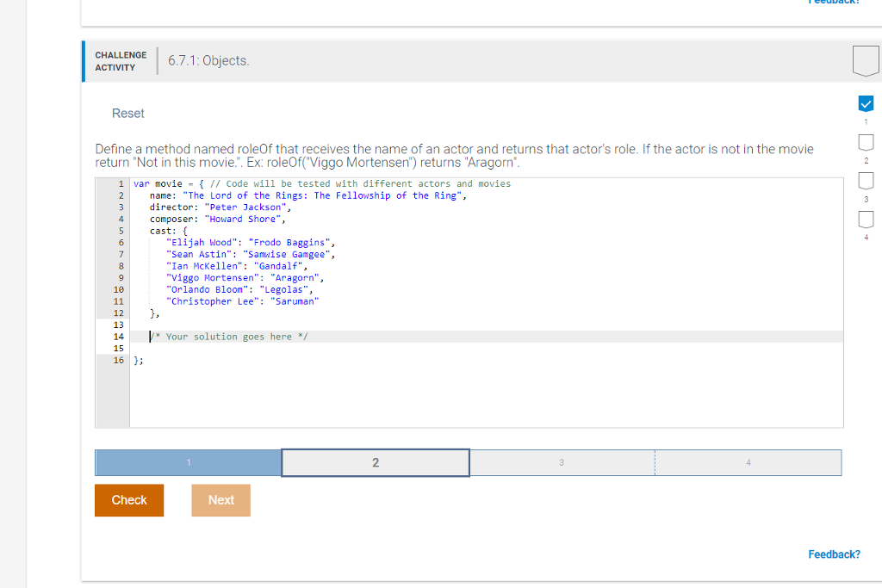Click the CHALLENGE ACTIVITY label

click(121, 60)
